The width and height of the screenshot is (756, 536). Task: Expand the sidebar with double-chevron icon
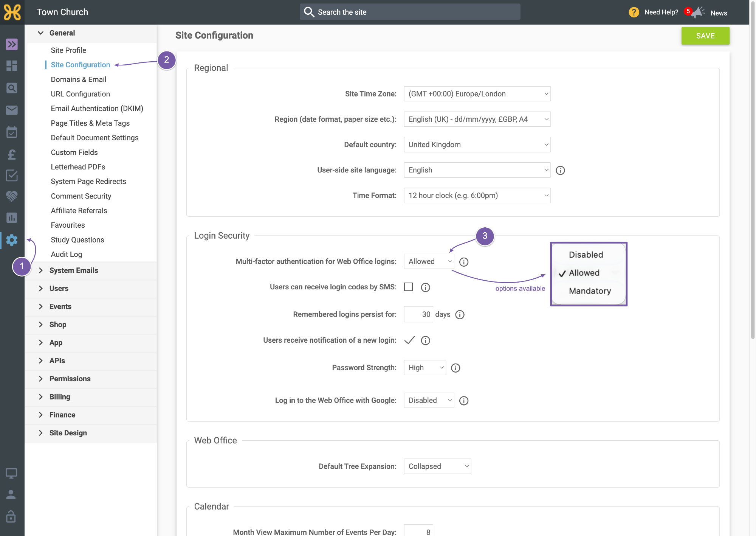[x=12, y=44]
